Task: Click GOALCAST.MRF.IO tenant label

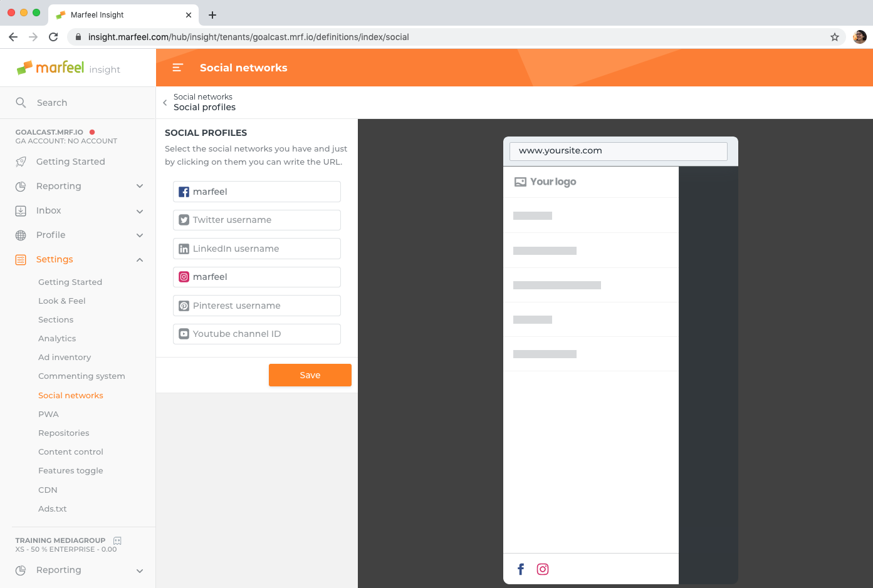Action: point(50,132)
